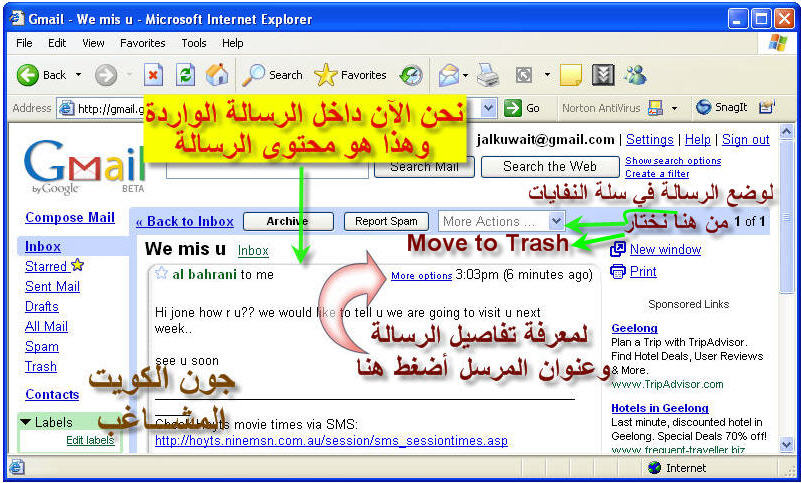Expand the address bar dropdown
The image size is (801, 483).
(x=488, y=108)
